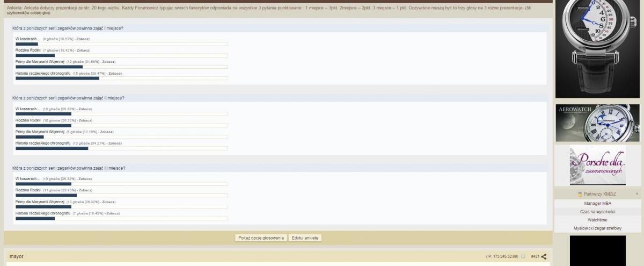The image size is (644, 266).
Task: Tick the checkbox beside the IP address
Action: pyautogui.click(x=523, y=257)
